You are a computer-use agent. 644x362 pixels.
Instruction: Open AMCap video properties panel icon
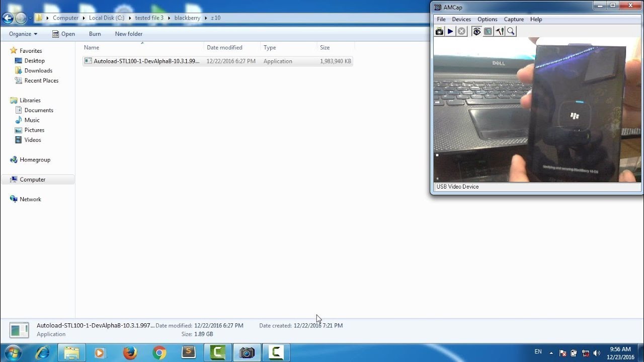[x=488, y=31]
